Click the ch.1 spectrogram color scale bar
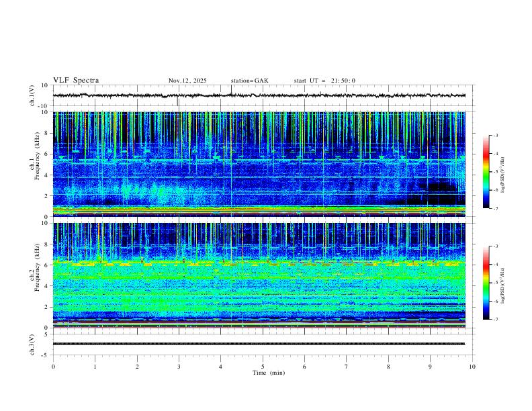The image size is (532, 411). (486, 172)
